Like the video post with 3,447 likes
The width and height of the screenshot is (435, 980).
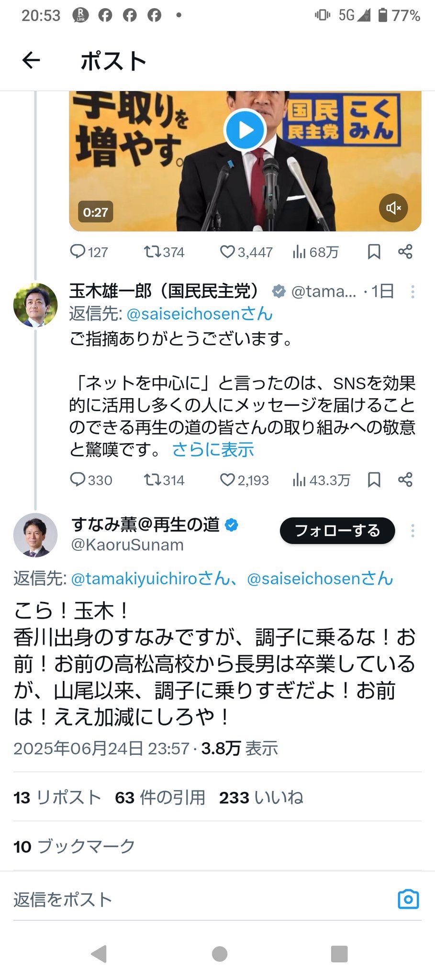[246, 252]
